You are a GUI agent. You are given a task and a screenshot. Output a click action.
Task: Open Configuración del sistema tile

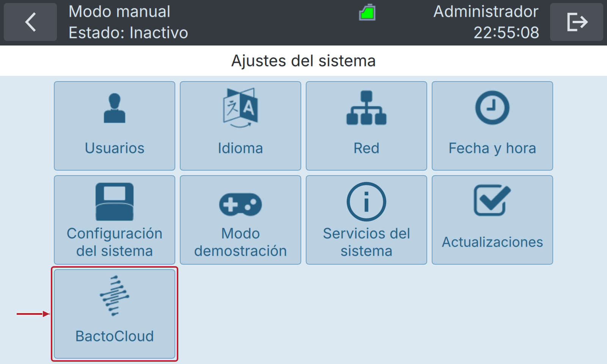click(x=115, y=220)
